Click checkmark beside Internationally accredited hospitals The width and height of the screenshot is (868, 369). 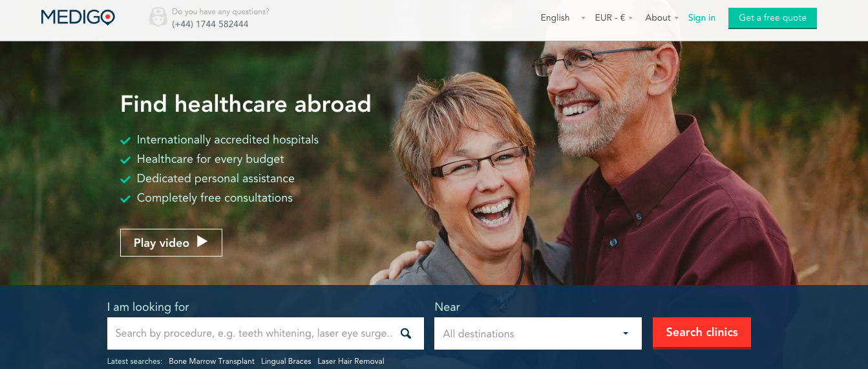tap(125, 140)
